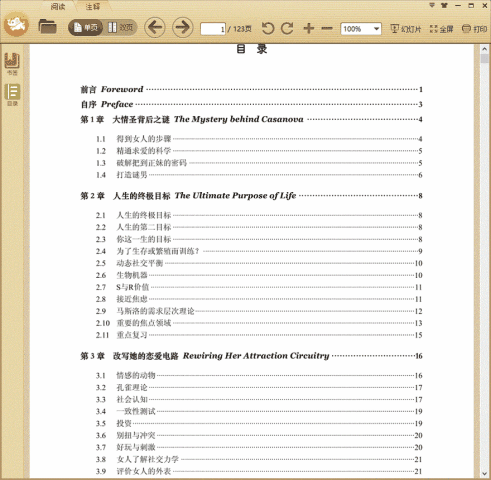Start slideshow (幻灯片) mode
491x480 pixels.
(406, 29)
